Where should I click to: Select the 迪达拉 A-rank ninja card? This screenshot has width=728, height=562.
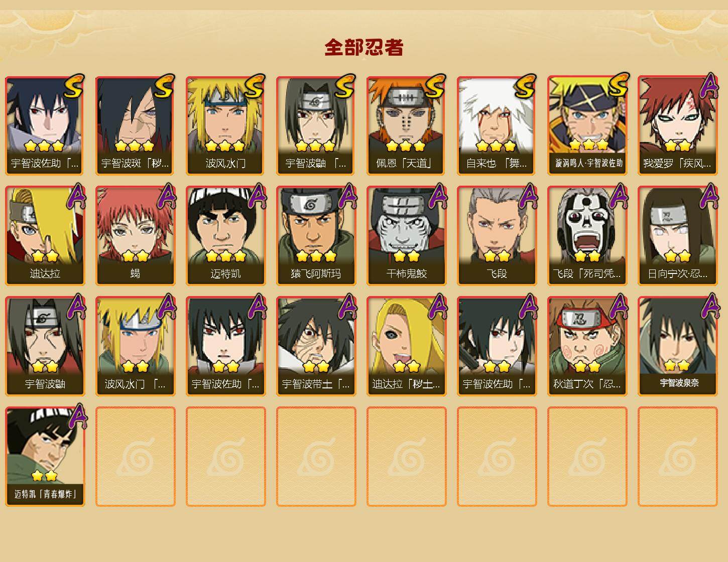(x=45, y=236)
